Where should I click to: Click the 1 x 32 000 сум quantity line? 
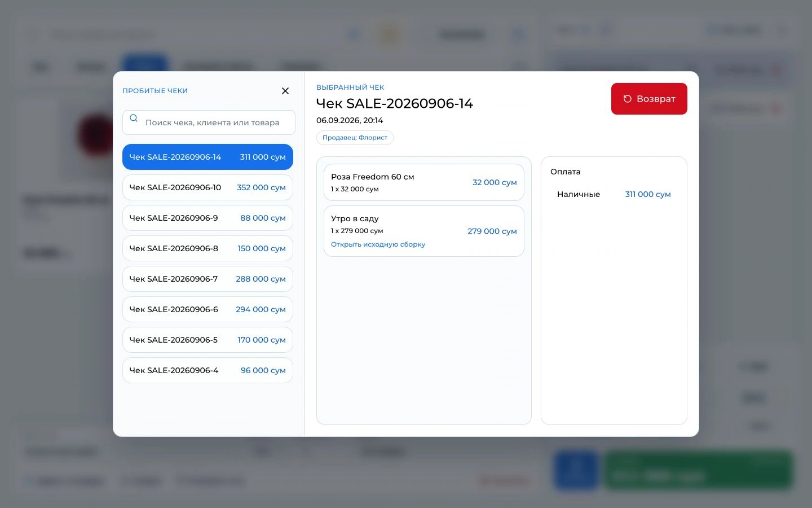point(355,189)
